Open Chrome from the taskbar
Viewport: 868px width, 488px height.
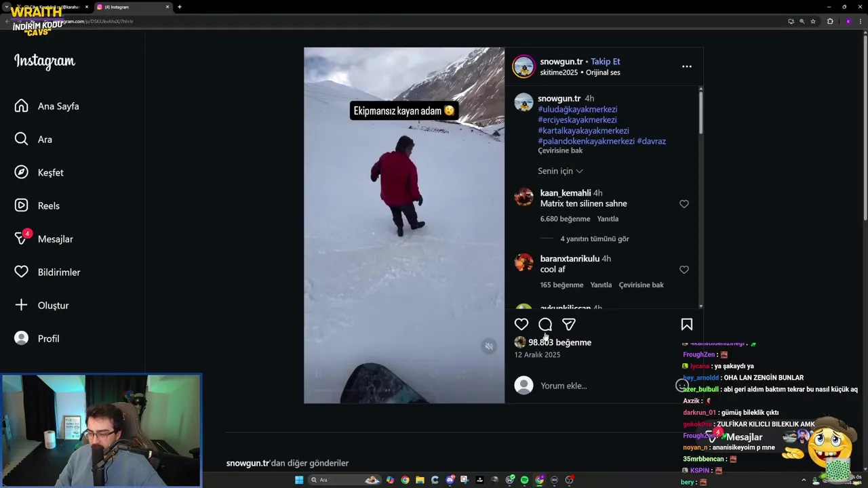[x=405, y=480]
